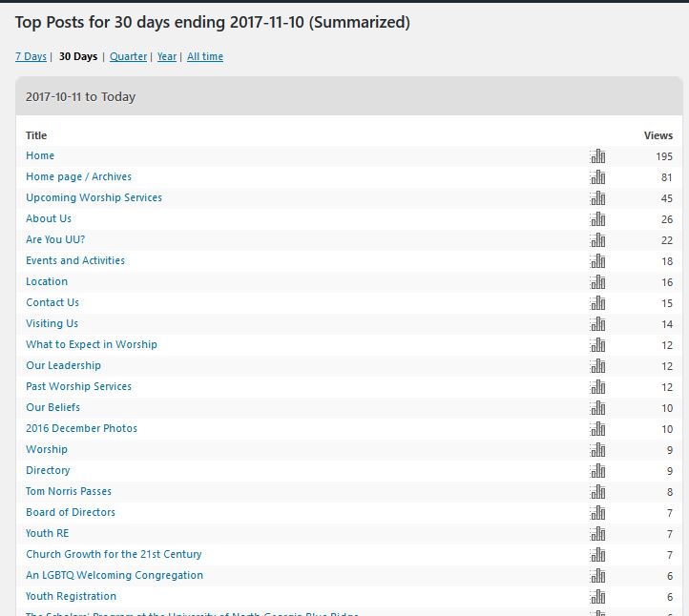The image size is (689, 616).
Task: Select the 30 Days period
Action: click(78, 56)
